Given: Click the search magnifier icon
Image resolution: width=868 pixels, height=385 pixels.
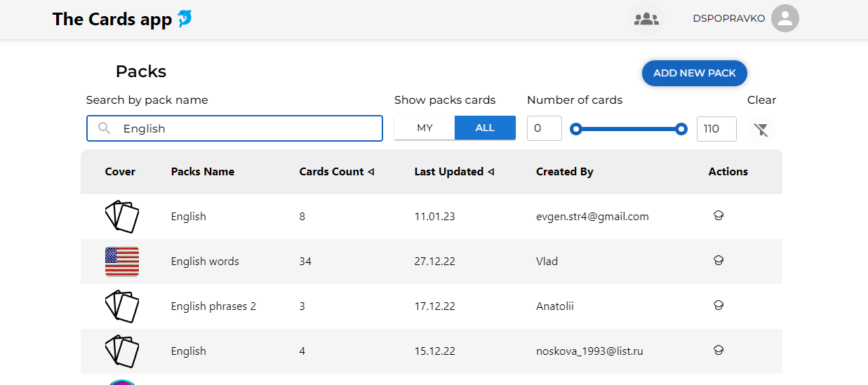Looking at the screenshot, I should pyautogui.click(x=105, y=128).
